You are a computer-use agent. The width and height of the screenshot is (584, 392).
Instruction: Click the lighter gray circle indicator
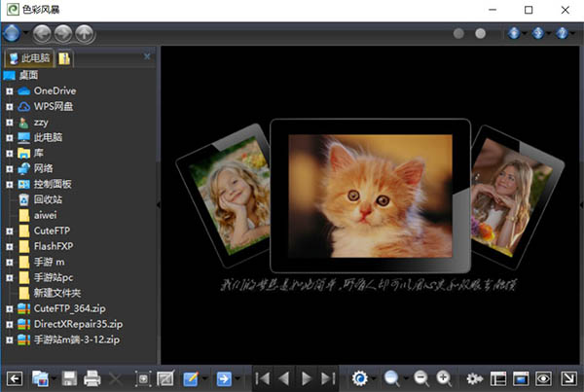481,33
